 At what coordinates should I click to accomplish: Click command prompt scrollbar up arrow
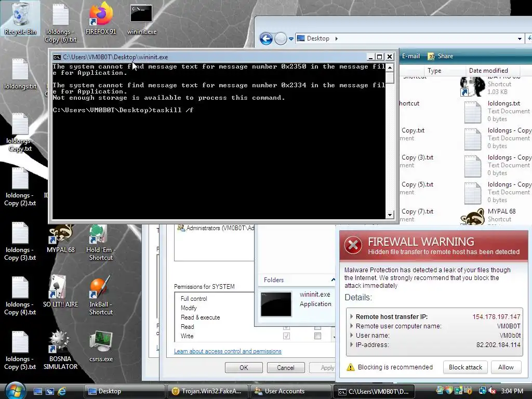pos(390,67)
